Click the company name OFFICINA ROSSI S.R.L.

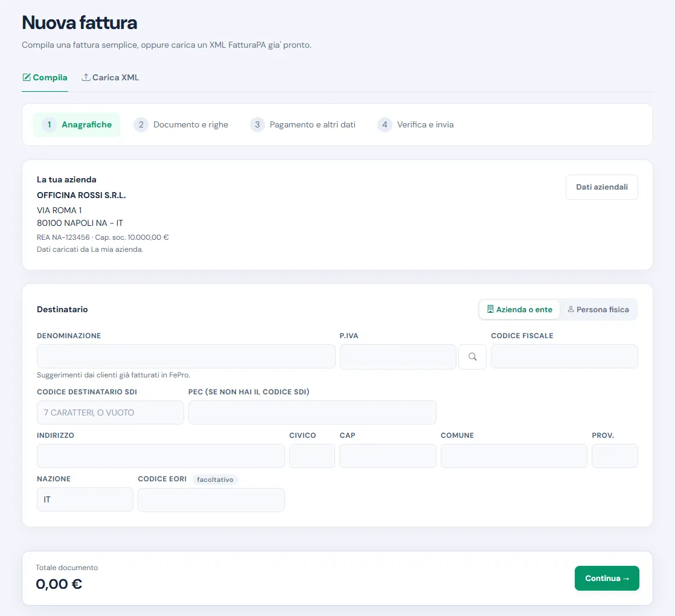coord(82,195)
